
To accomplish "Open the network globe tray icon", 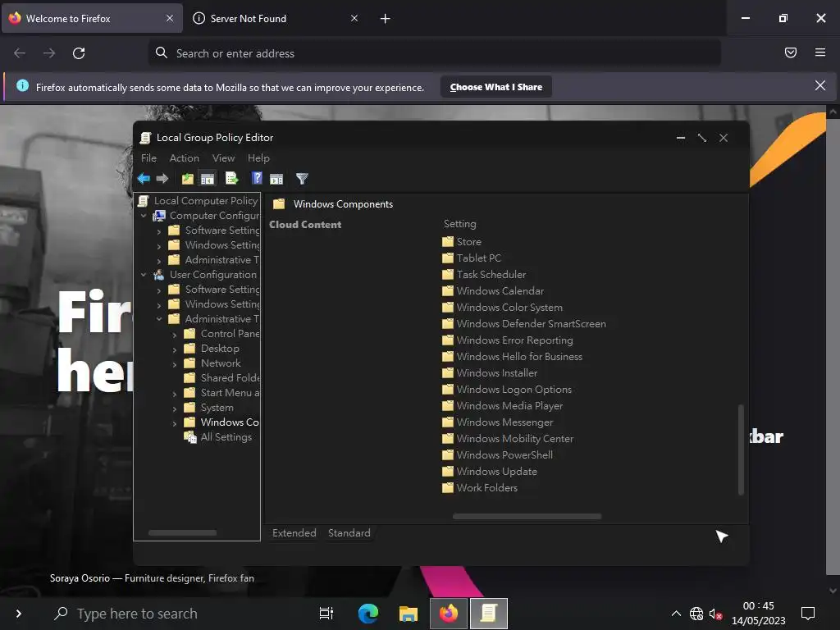I will click(x=696, y=614).
